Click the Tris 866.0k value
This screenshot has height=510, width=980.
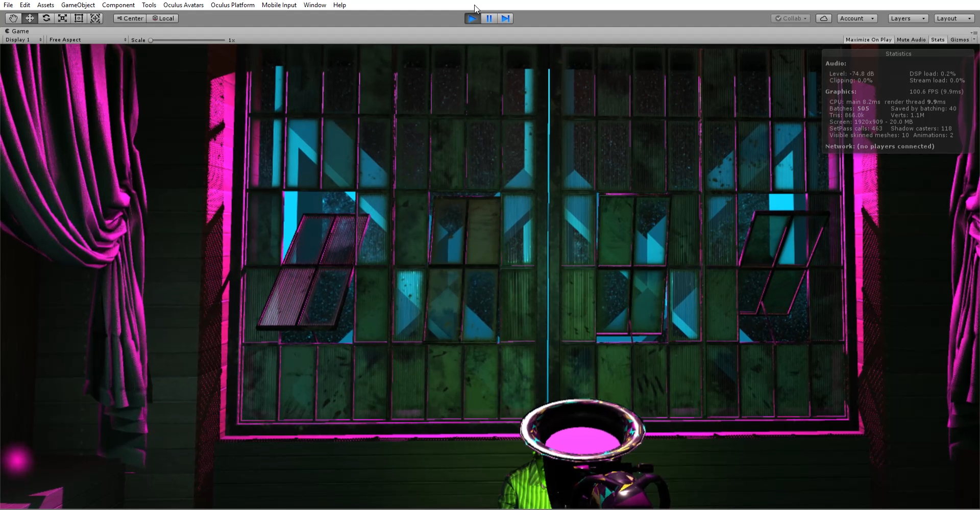click(847, 115)
